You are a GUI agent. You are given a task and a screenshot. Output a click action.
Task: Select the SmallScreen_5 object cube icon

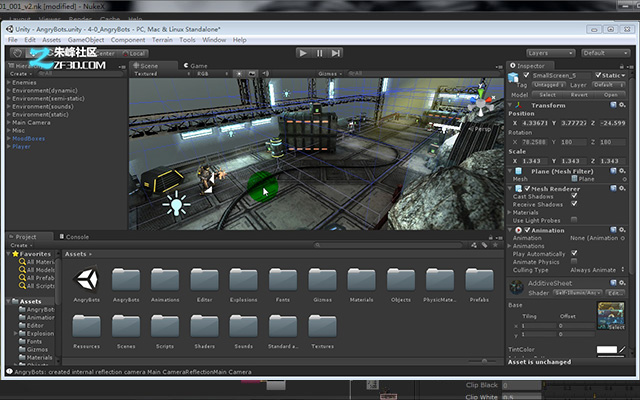click(x=513, y=77)
